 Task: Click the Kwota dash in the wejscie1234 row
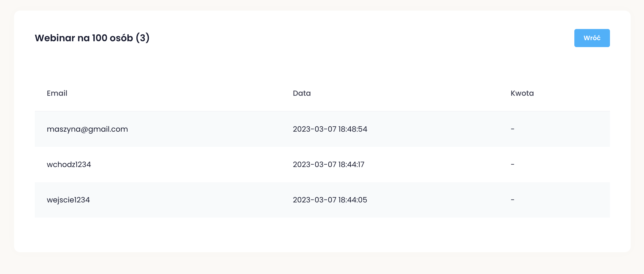(512, 200)
